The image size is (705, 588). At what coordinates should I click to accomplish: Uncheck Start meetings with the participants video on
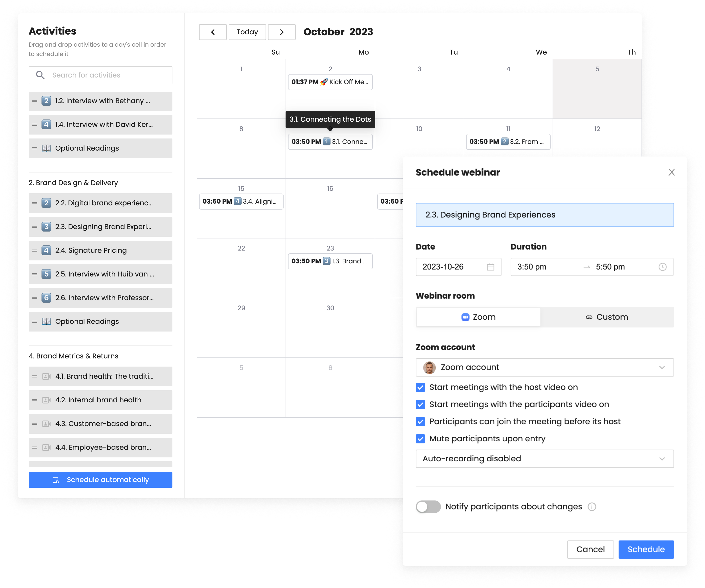[x=420, y=405]
